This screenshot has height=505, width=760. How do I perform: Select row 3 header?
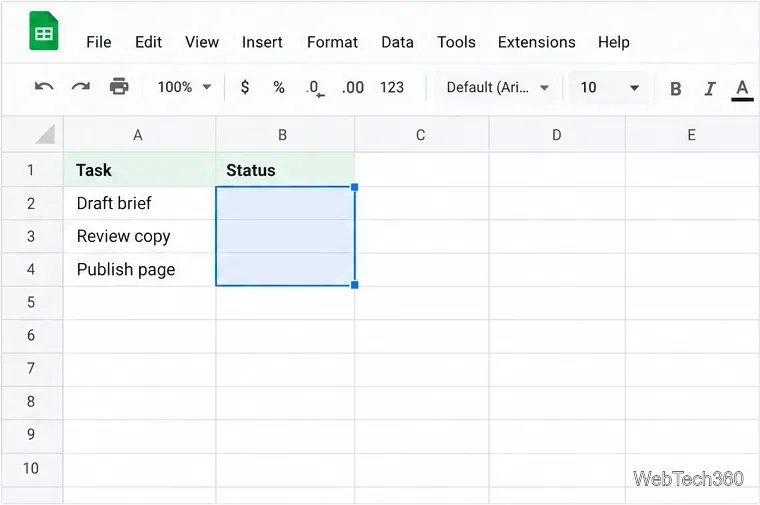[32, 236]
